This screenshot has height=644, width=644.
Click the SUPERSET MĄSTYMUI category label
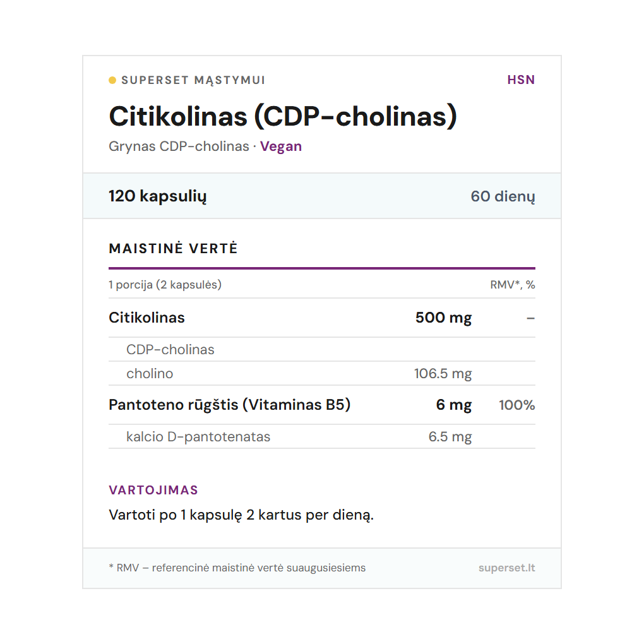pyautogui.click(x=193, y=80)
